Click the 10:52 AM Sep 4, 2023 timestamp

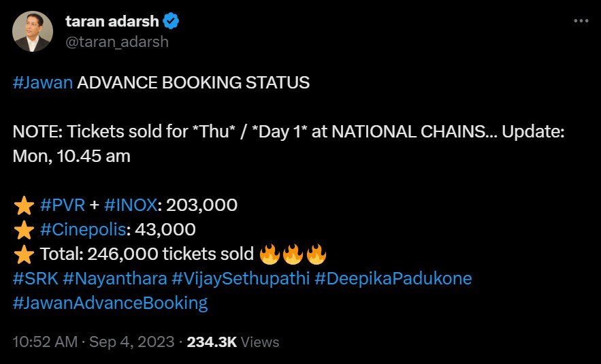[92, 342]
